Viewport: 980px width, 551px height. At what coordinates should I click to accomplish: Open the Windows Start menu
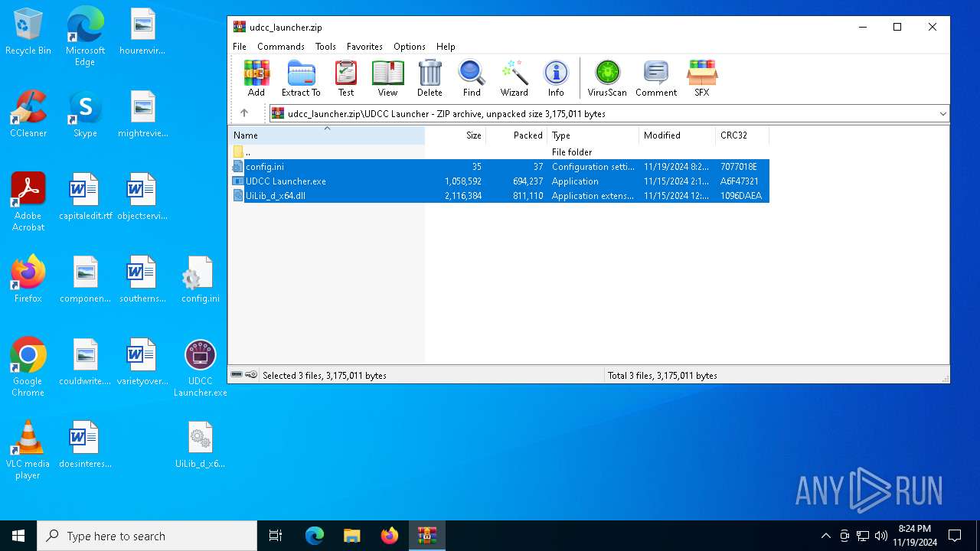click(18, 536)
